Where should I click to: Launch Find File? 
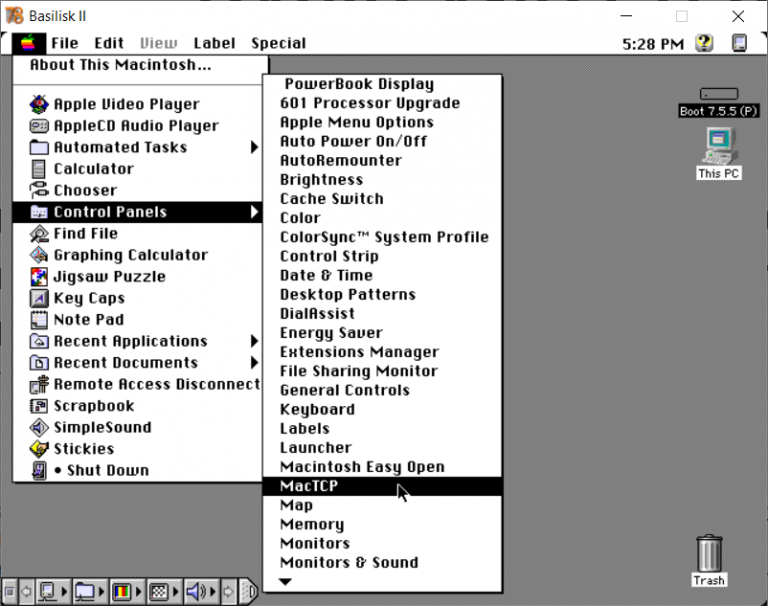(137, 234)
